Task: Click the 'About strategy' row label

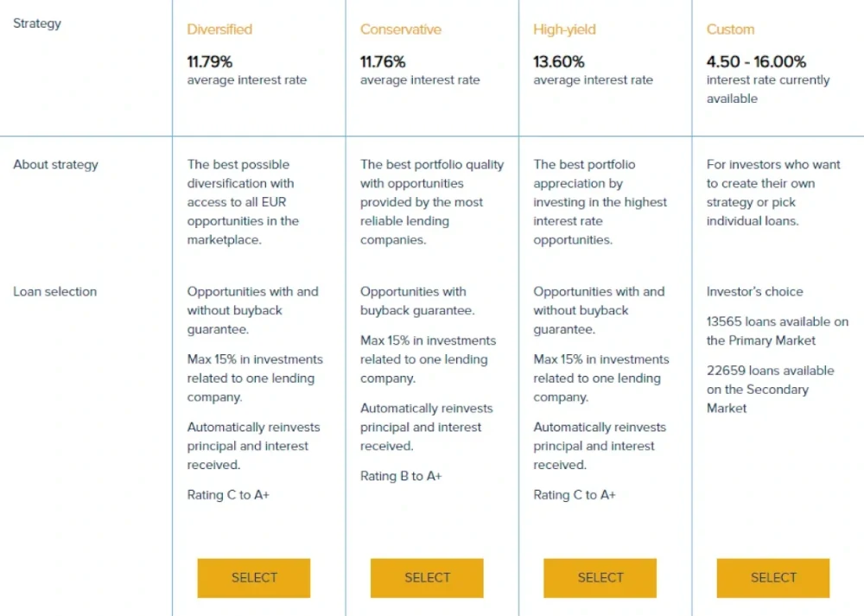Action: 55,164
